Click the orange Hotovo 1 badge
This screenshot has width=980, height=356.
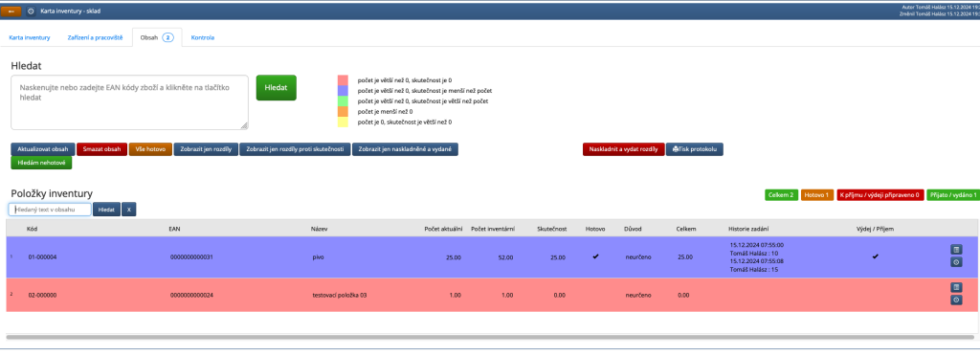[x=817, y=195]
